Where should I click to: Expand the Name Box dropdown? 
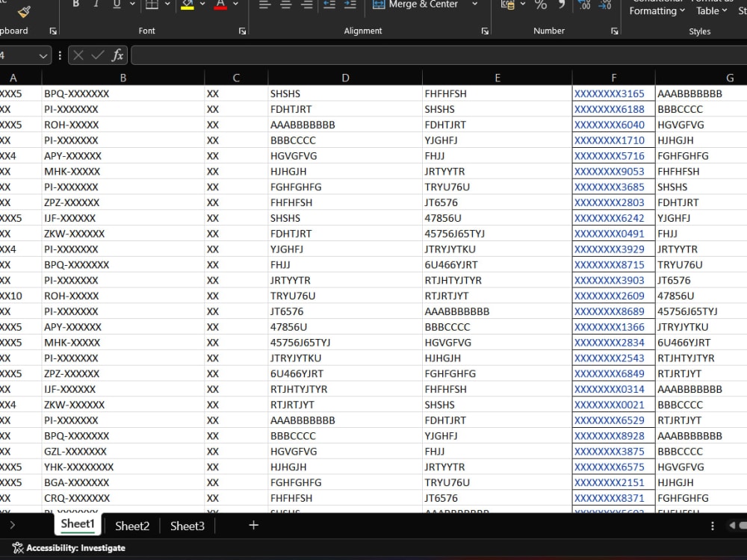coord(43,56)
